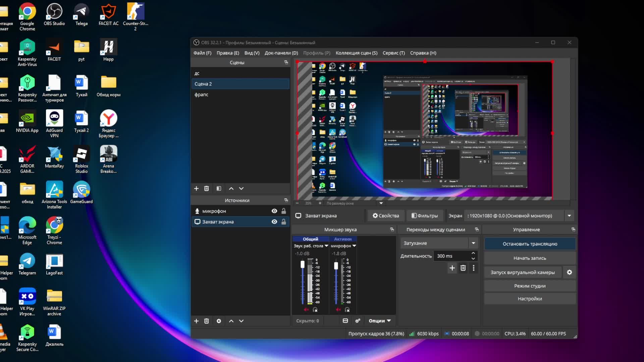
Task: Open Фильтры for the selected source
Action: (x=425, y=216)
